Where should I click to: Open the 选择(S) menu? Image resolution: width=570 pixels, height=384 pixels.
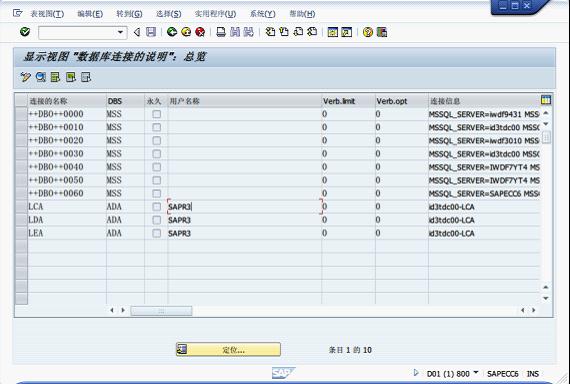168,14
